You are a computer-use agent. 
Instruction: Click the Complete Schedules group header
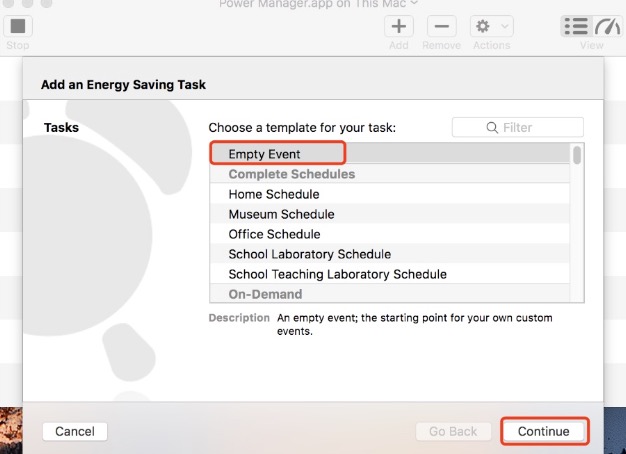[291, 174]
